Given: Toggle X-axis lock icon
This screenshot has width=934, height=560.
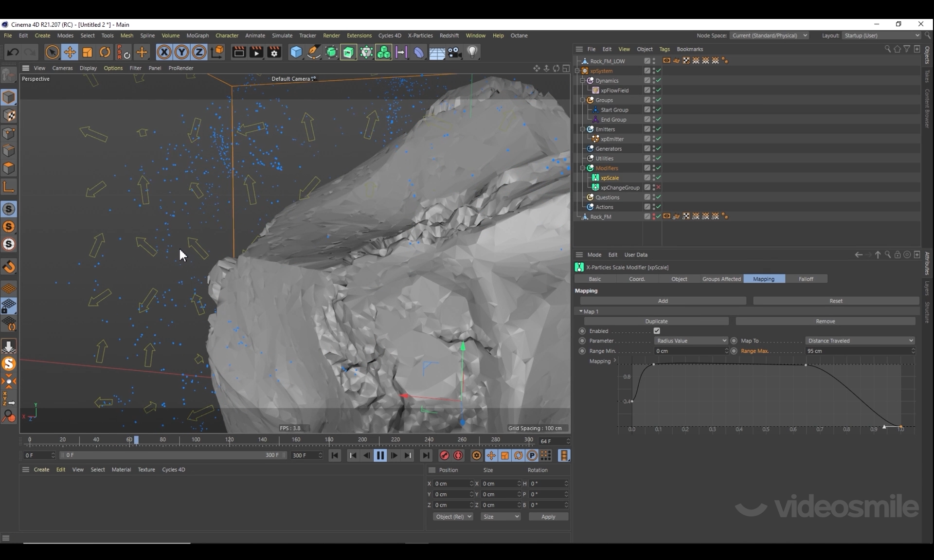Looking at the screenshot, I should pos(164,52).
